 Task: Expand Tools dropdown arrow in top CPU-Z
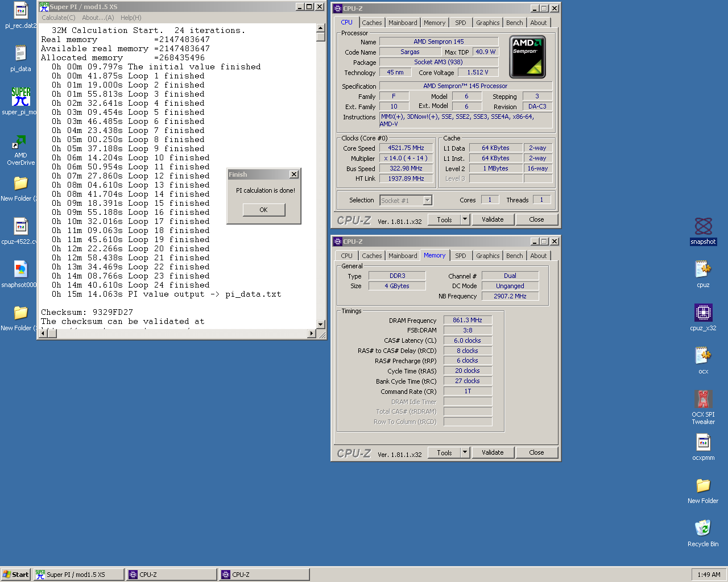tap(465, 219)
